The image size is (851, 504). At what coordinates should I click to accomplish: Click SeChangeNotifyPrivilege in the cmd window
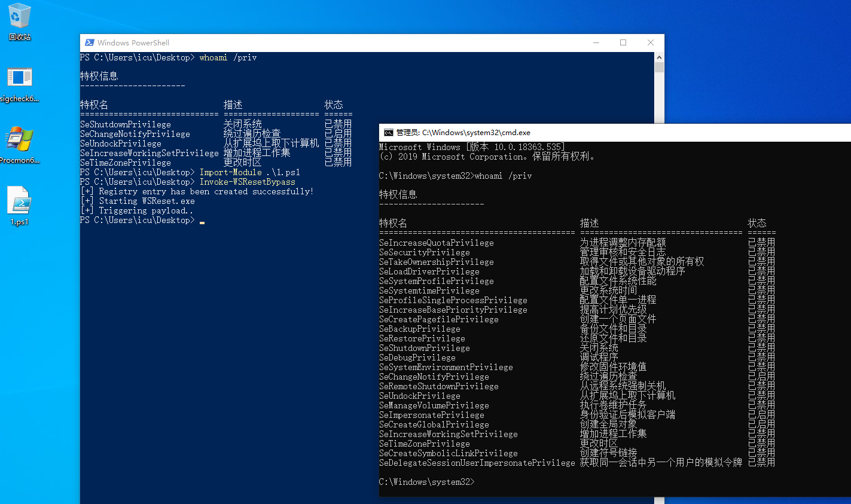click(x=434, y=377)
